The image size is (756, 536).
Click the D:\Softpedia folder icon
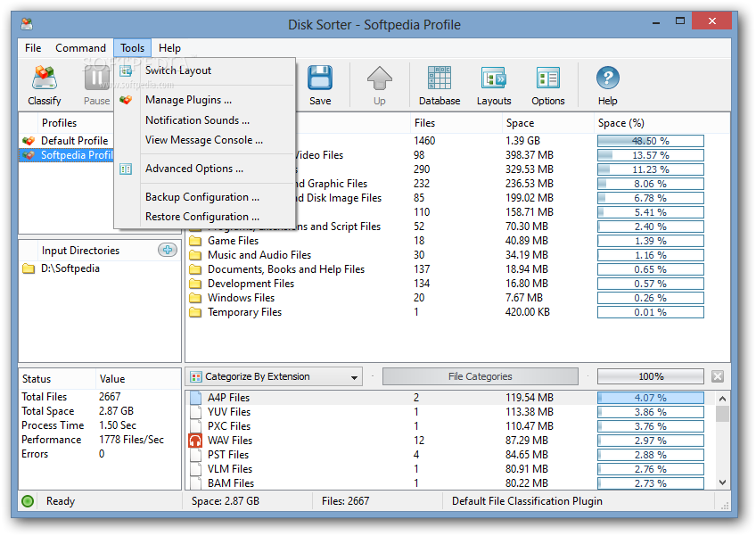(x=29, y=268)
